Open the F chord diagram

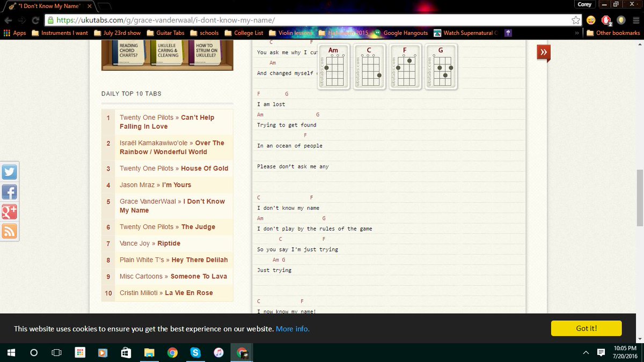pos(405,67)
